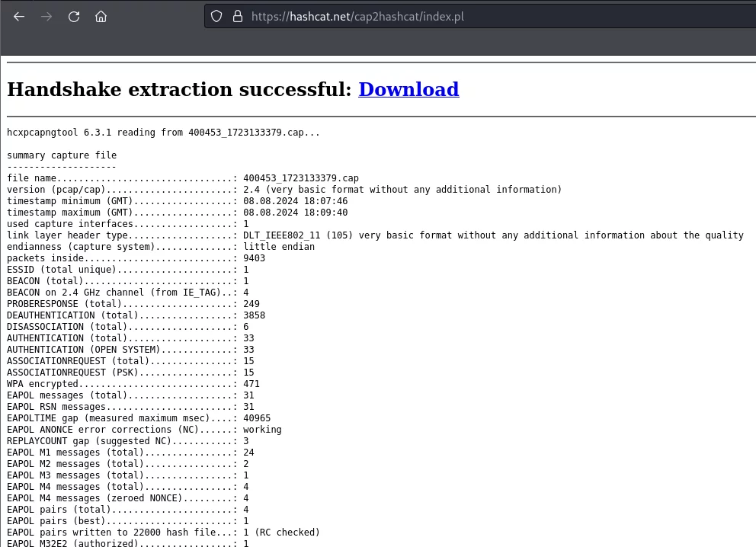Click the browser Forward arrow button
The width and height of the screenshot is (756, 547).
(x=46, y=16)
